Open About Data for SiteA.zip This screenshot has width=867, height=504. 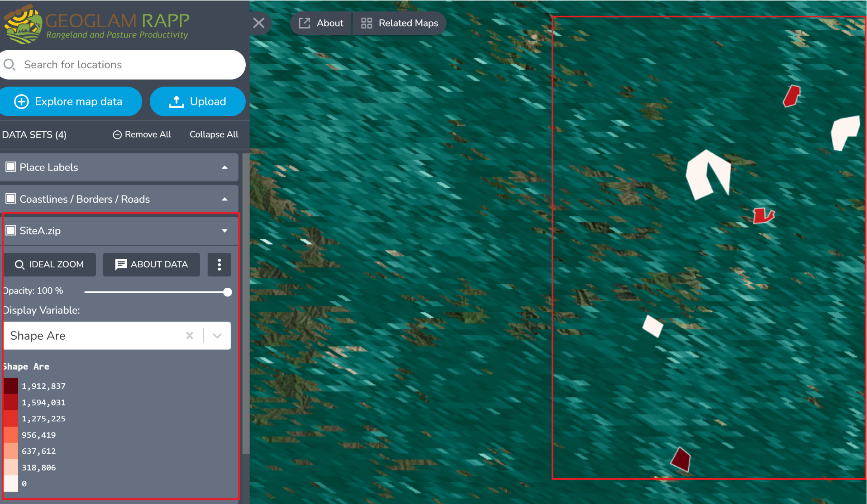pyautogui.click(x=152, y=265)
